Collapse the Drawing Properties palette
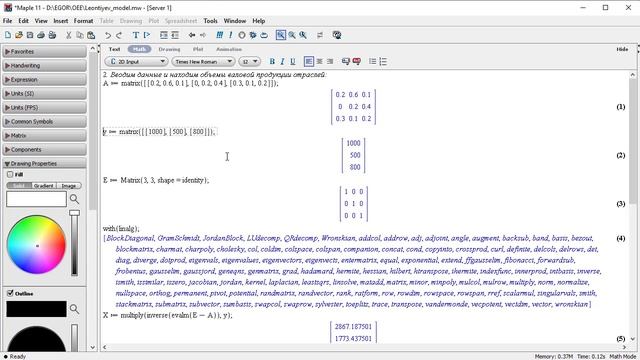 44,163
